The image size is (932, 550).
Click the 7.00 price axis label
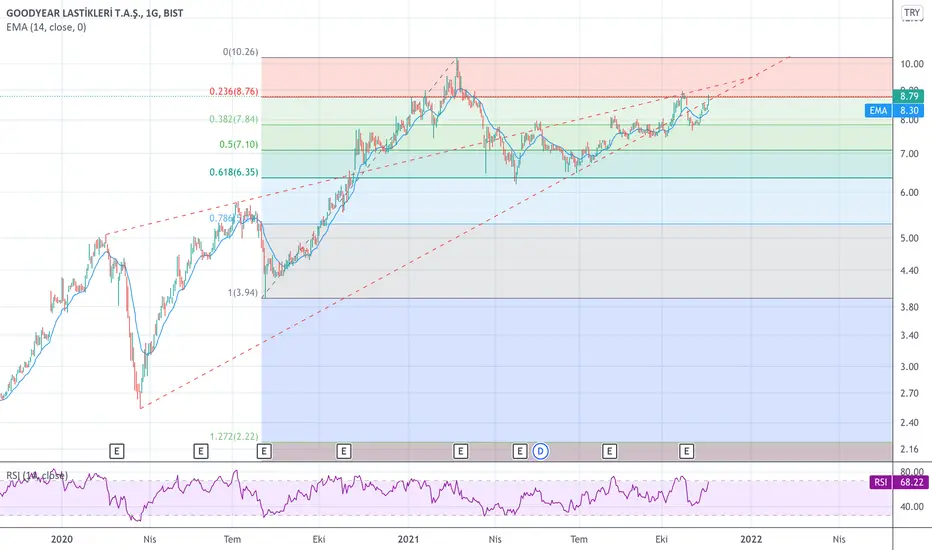coord(909,153)
